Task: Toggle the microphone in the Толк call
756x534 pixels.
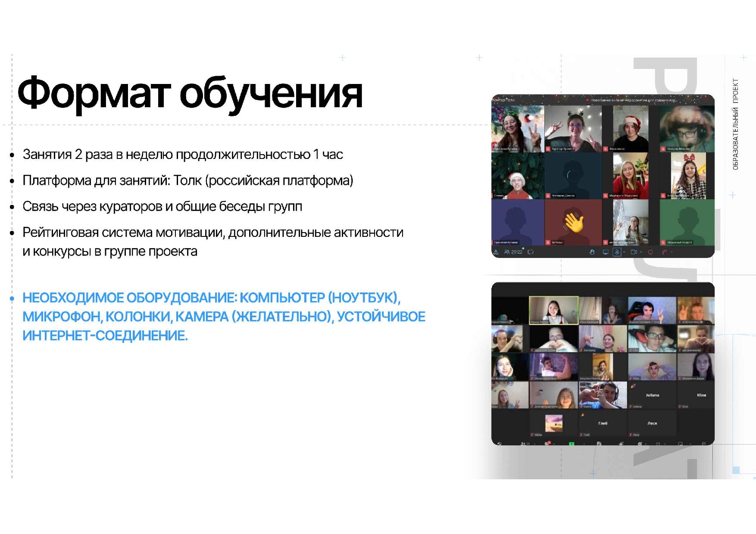Action: point(617,252)
